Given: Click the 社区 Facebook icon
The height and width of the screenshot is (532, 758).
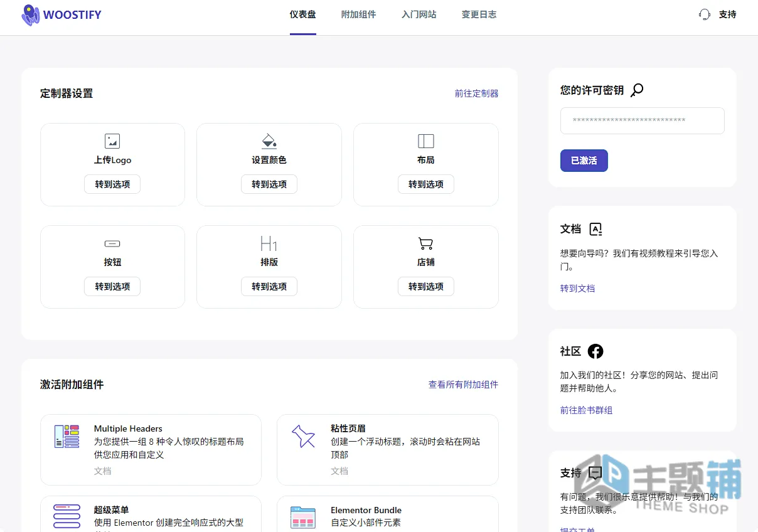Looking at the screenshot, I should coord(595,351).
